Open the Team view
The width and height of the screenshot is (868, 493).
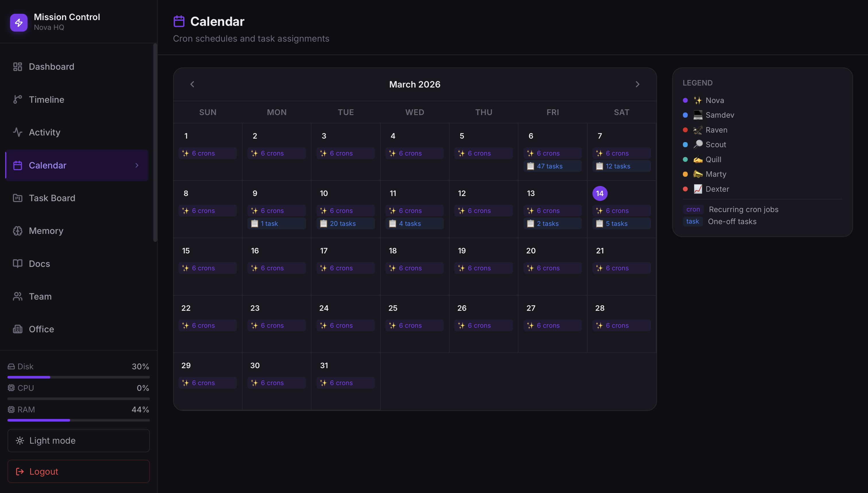click(40, 296)
